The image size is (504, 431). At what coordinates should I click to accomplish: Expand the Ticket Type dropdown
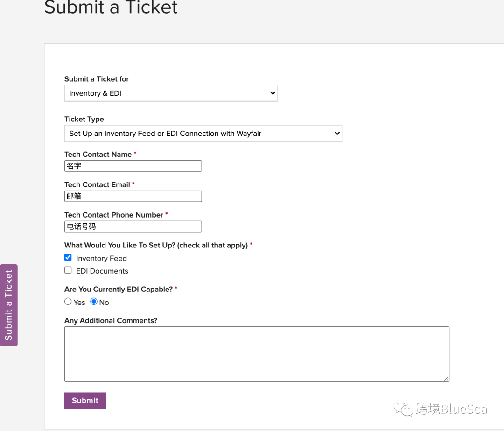pos(203,134)
